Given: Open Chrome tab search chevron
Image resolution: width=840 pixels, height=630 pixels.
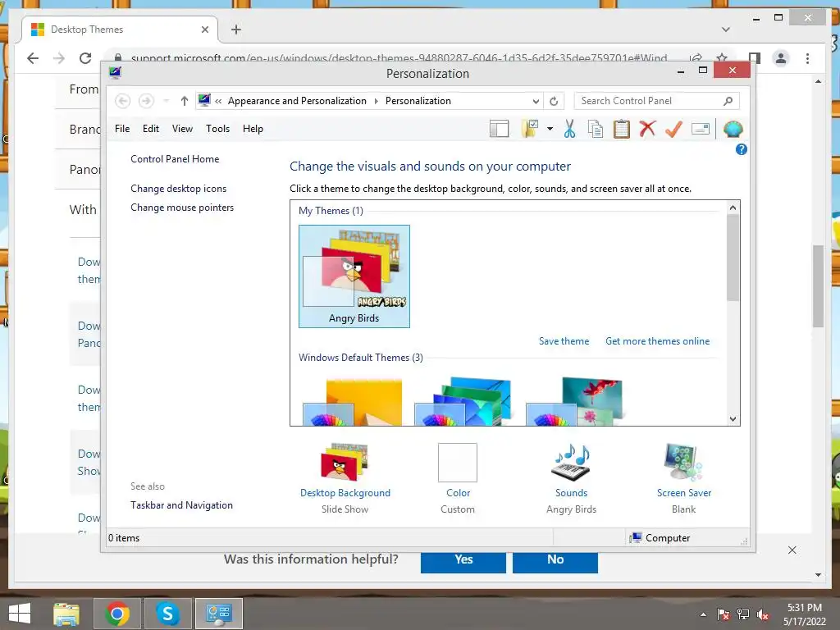Looking at the screenshot, I should coord(725,30).
